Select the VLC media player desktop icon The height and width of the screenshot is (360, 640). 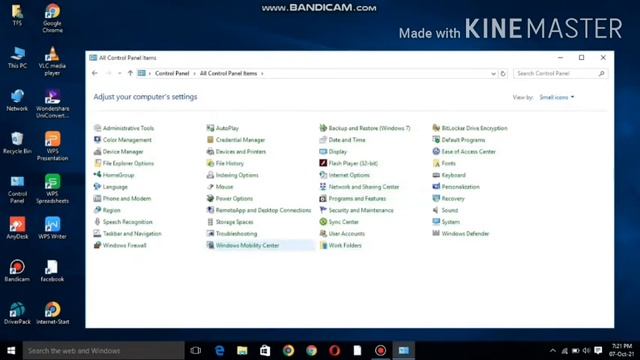pos(52,61)
